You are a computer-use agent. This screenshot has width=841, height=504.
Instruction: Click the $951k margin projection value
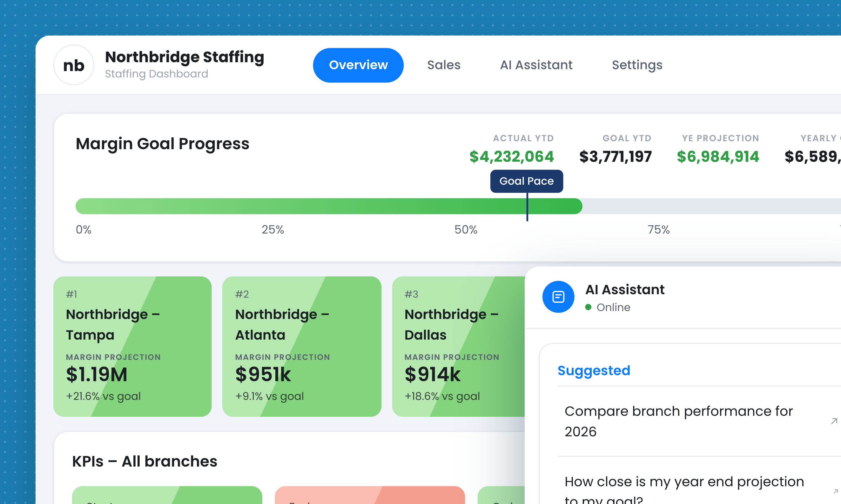coord(263,375)
